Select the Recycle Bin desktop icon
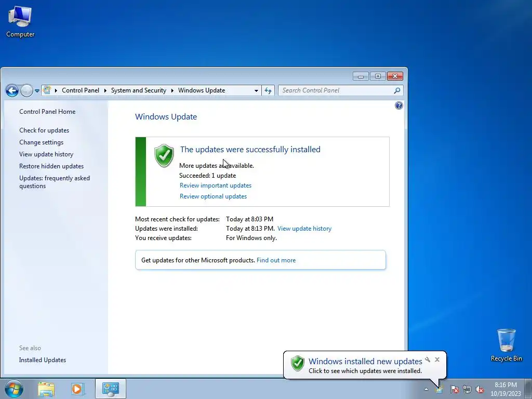 [x=506, y=345]
